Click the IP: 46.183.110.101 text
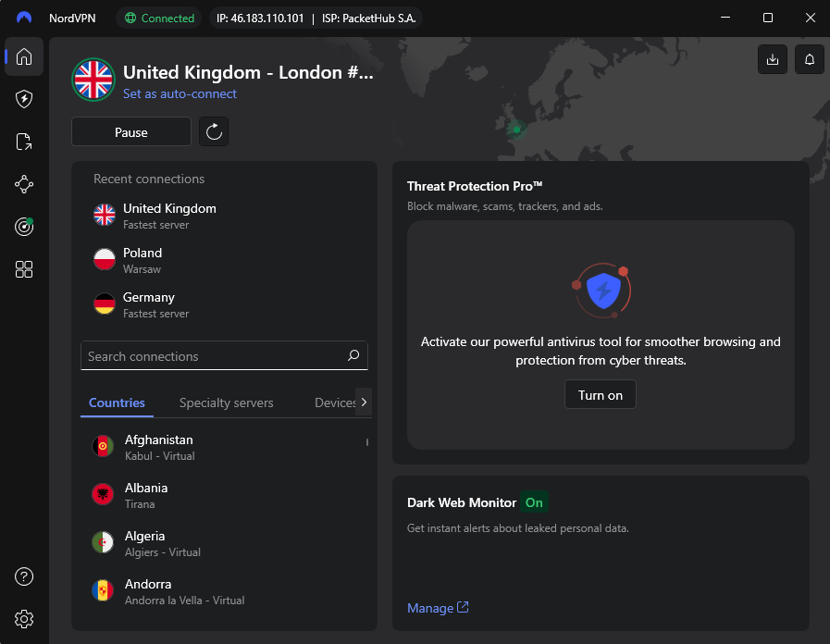This screenshot has width=830, height=644. (260, 18)
